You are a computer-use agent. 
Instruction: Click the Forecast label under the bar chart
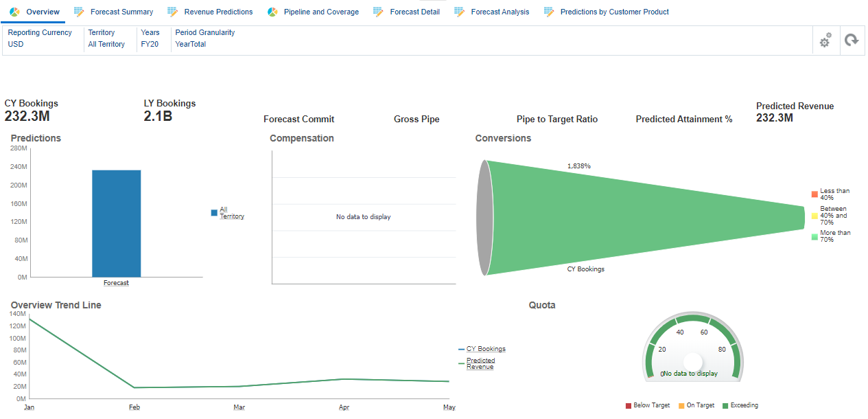click(115, 282)
